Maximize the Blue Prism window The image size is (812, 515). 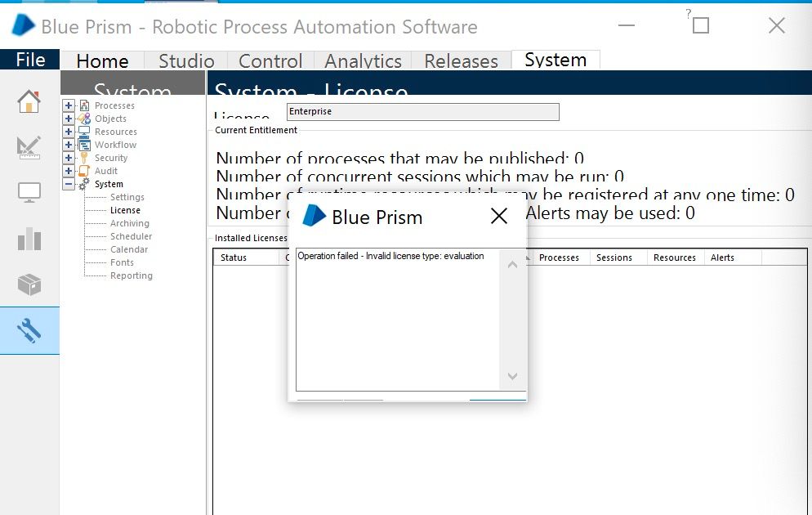701,25
